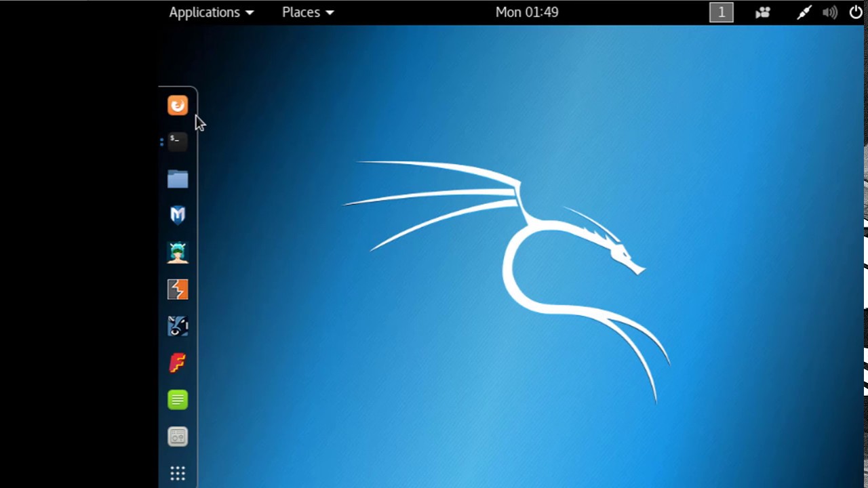Viewport: 868px width, 488px height.
Task: Launch the gray Tweak Tool icon
Action: [178, 436]
